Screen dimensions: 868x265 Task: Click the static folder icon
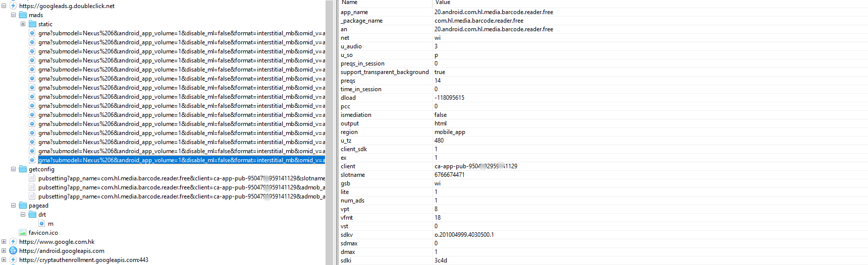[x=32, y=24]
